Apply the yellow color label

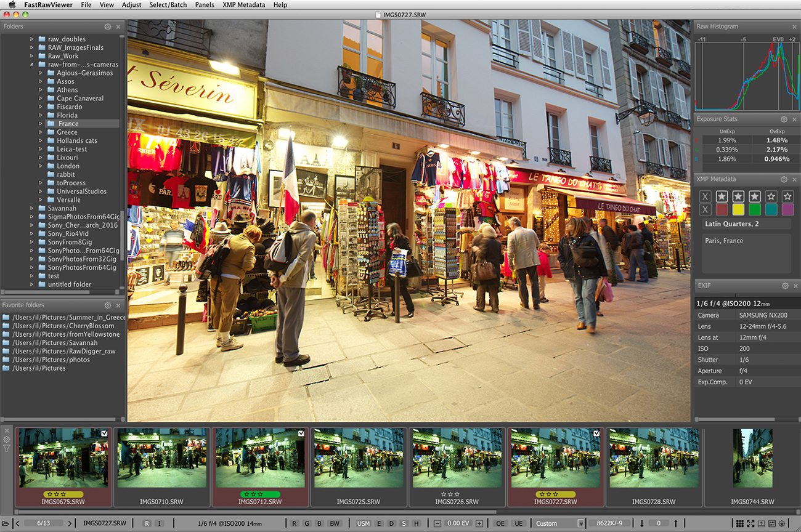pyautogui.click(x=738, y=210)
